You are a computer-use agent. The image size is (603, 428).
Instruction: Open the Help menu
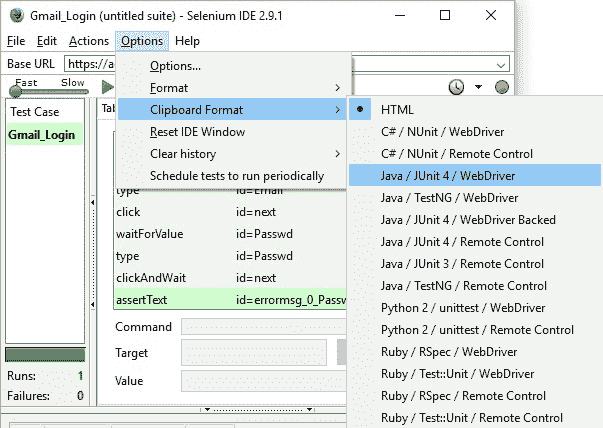click(x=187, y=41)
